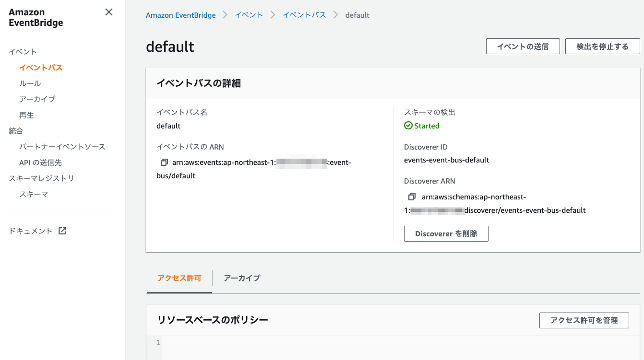
Task: Click the イベント breadcrumb link
Action: pyautogui.click(x=249, y=15)
